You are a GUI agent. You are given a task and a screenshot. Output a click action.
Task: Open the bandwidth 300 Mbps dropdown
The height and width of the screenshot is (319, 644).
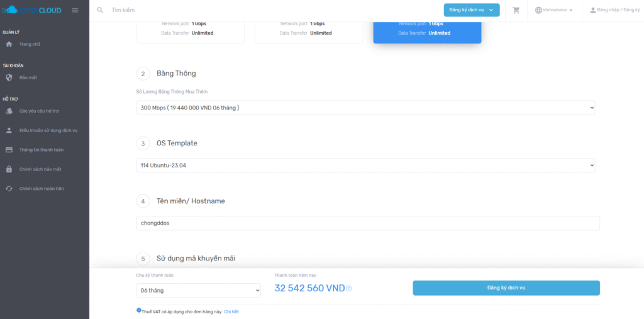pyautogui.click(x=365, y=108)
